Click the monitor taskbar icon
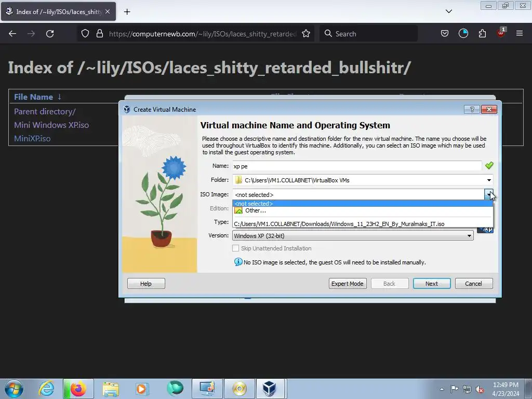The image size is (532, 399). [x=207, y=389]
